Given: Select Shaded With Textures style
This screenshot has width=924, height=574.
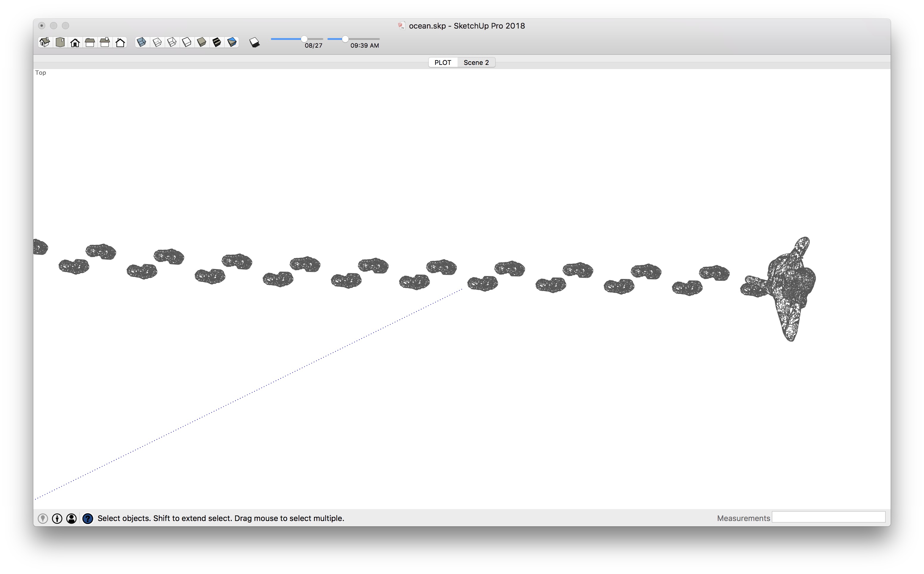Looking at the screenshot, I should click(217, 42).
